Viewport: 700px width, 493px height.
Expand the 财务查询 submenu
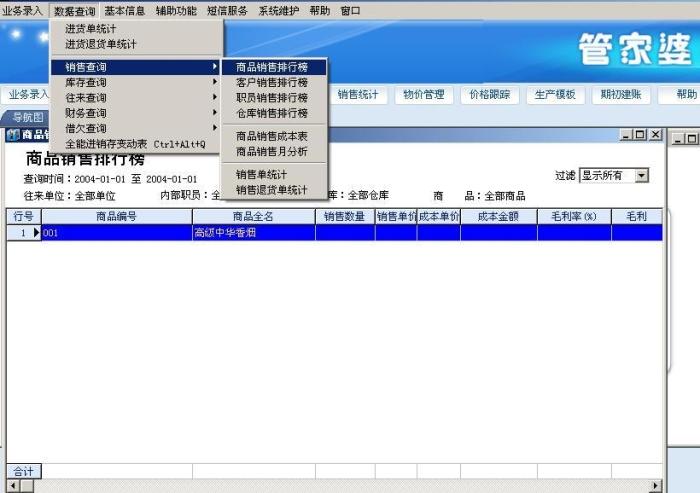[86, 114]
